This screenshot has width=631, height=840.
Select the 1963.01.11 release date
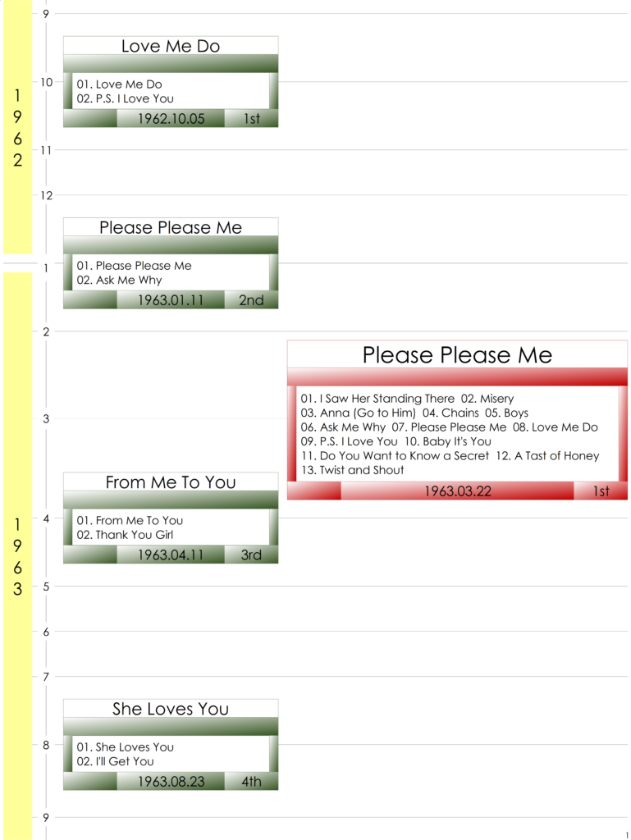click(171, 300)
